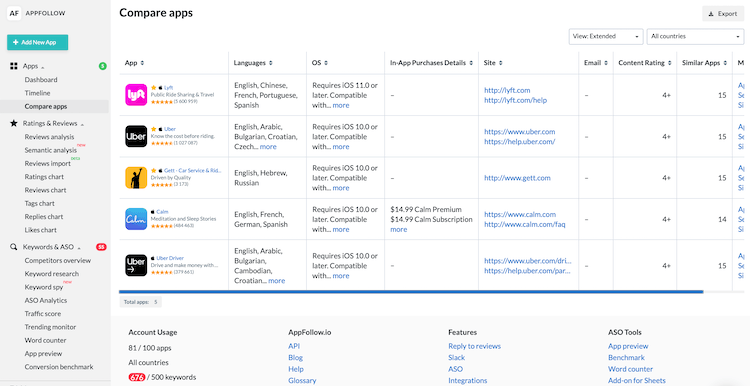Open Ratings chart page
750x386 pixels.
pyautogui.click(x=44, y=177)
